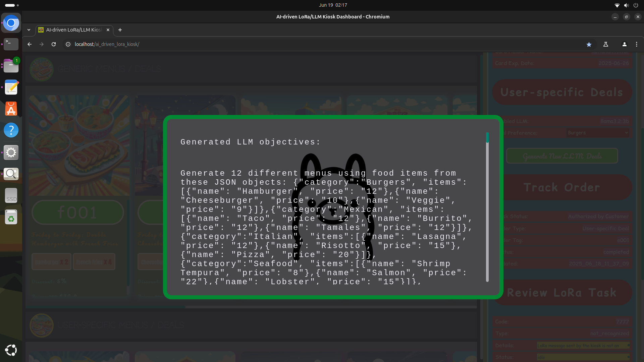Open Chromium three-dot menu
This screenshot has height=362, width=644.
click(x=637, y=44)
